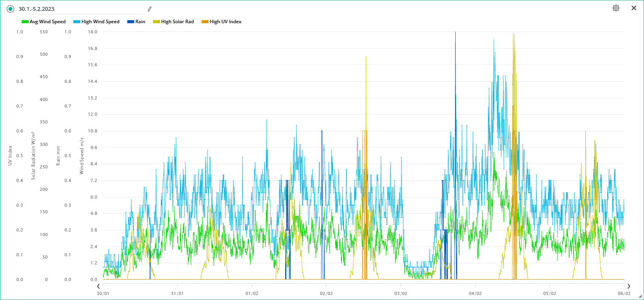This screenshot has height=300, width=644.
Task: Open chart settings gear icon
Action: [616, 8]
